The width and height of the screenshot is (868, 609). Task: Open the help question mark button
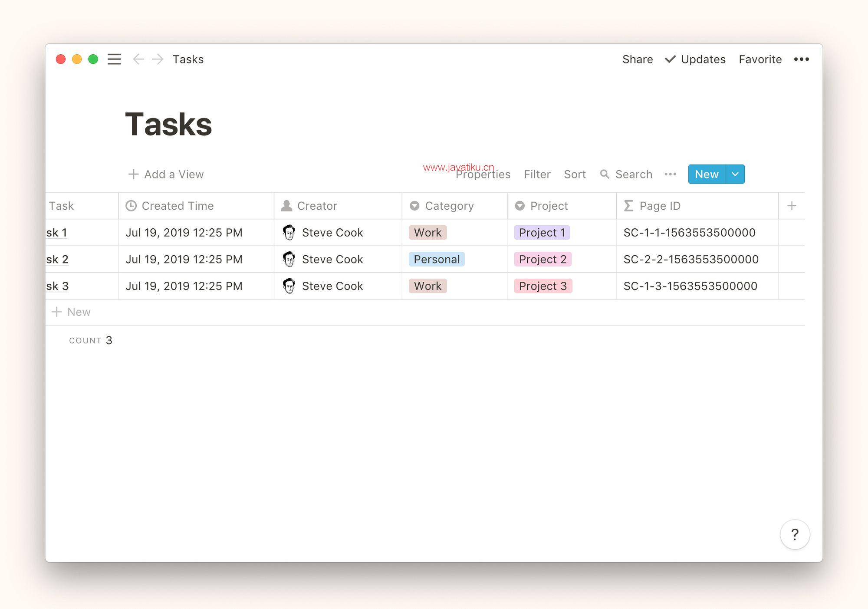795,534
